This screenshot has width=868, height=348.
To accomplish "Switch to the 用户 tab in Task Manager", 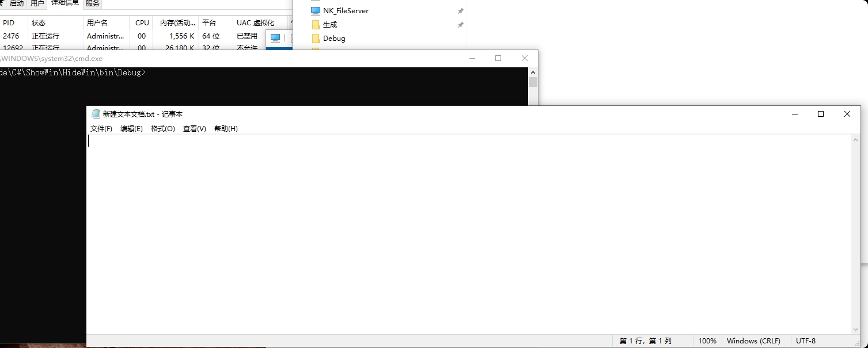I will point(37,3).
